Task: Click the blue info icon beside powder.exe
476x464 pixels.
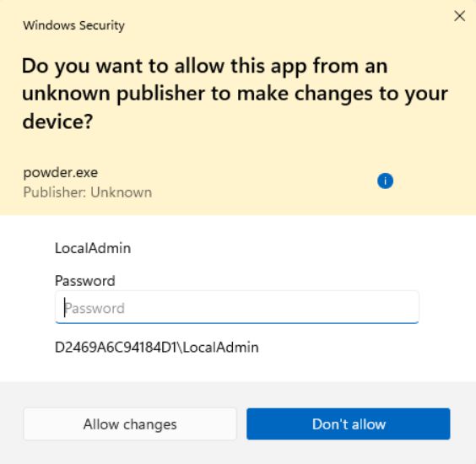Action: [385, 181]
